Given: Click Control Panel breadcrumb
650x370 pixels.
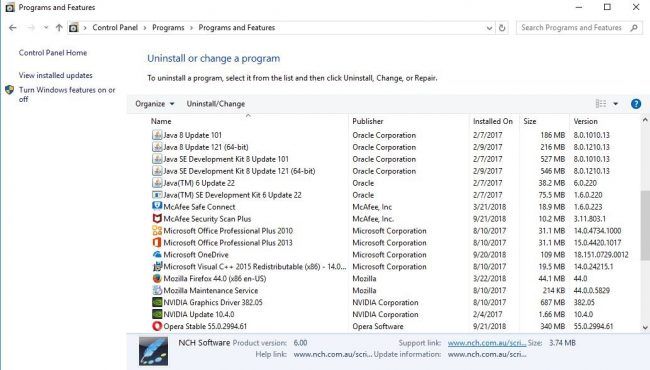Looking at the screenshot, I should pyautogui.click(x=115, y=27).
